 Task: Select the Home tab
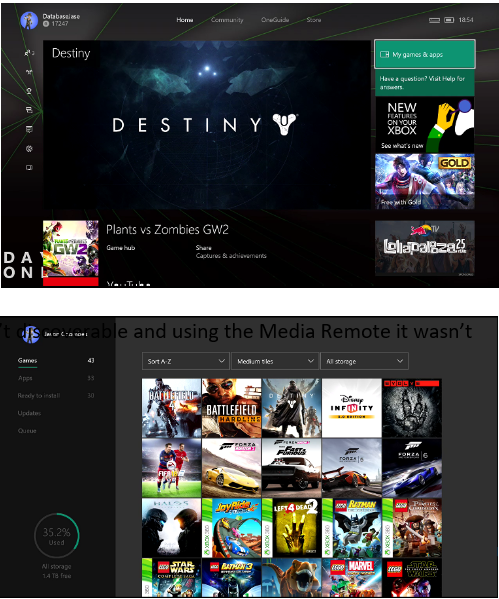185,20
